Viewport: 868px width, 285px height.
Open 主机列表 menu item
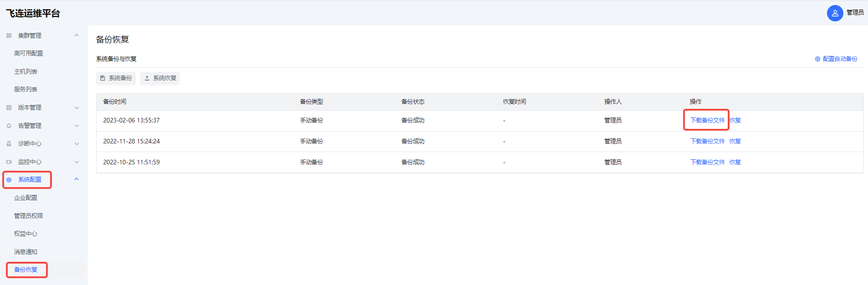tap(26, 71)
